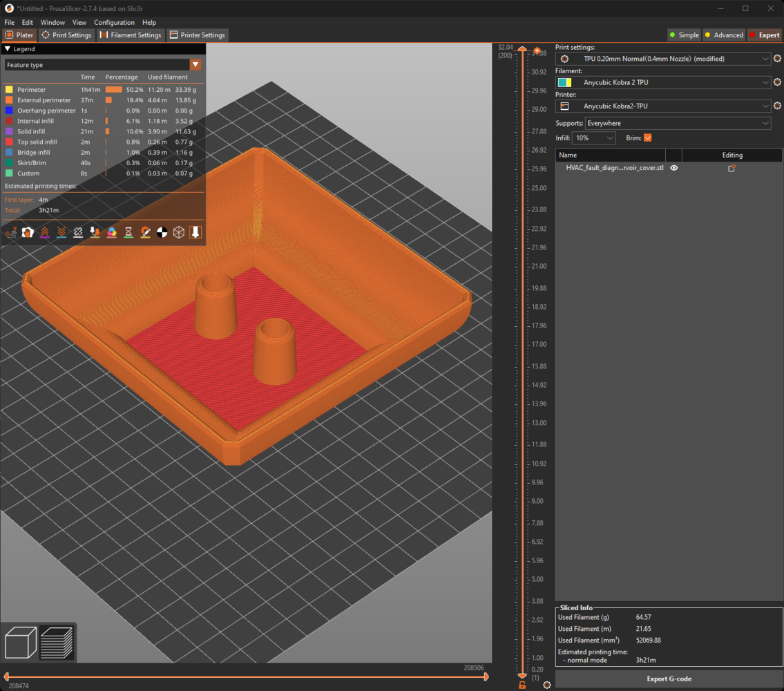The image size is (784, 691).
Task: Open the Configuration menu
Action: coord(114,23)
